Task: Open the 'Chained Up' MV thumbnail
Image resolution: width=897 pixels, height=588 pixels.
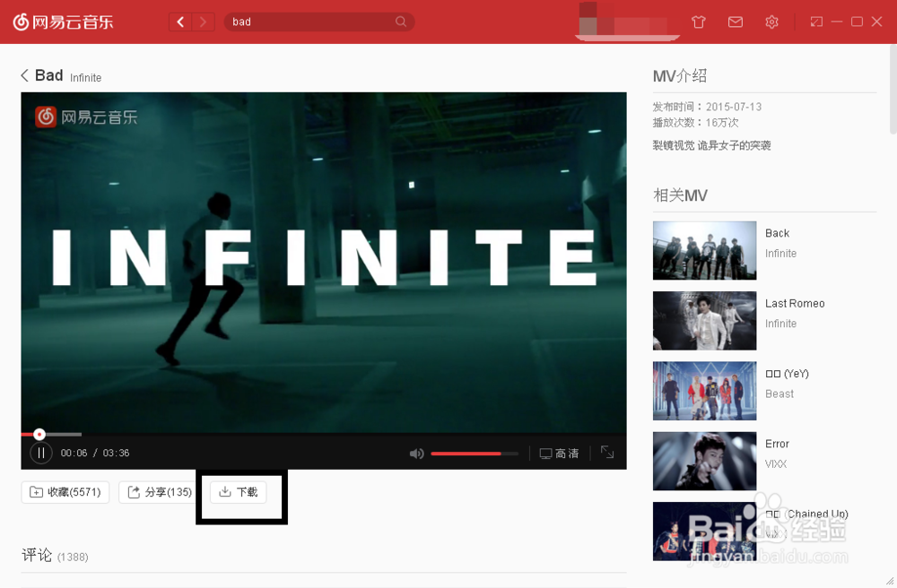Action: pyautogui.click(x=704, y=532)
